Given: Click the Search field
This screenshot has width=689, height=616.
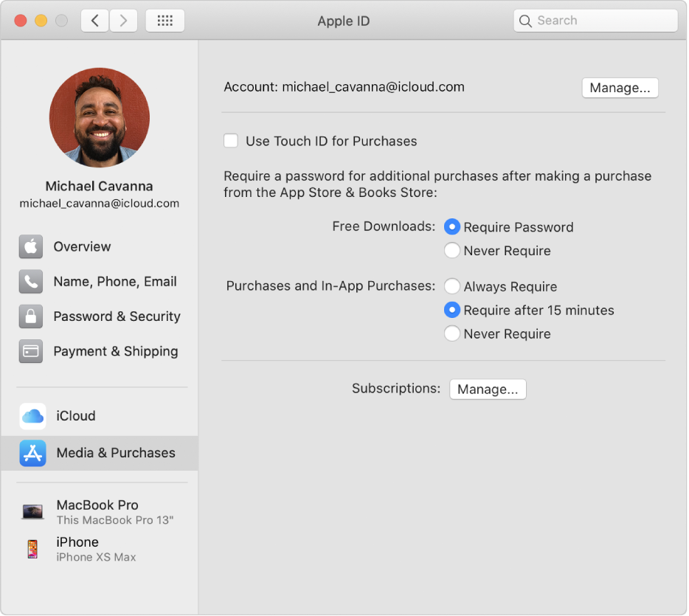Looking at the screenshot, I should pos(595,21).
